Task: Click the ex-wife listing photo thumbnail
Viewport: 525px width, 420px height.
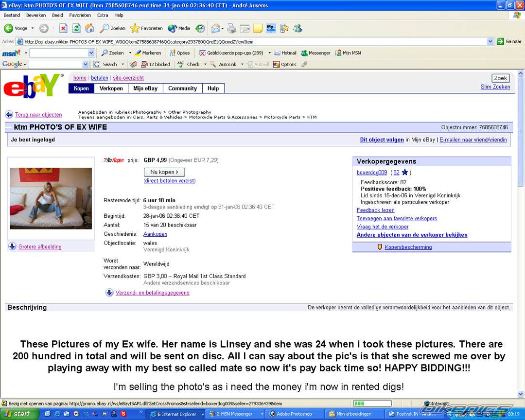Action: [51, 199]
